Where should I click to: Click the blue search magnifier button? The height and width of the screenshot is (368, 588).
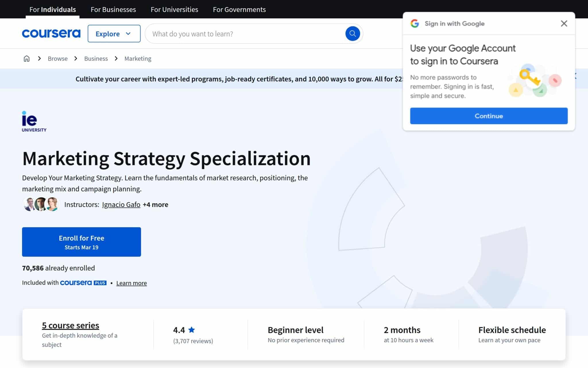353,34
